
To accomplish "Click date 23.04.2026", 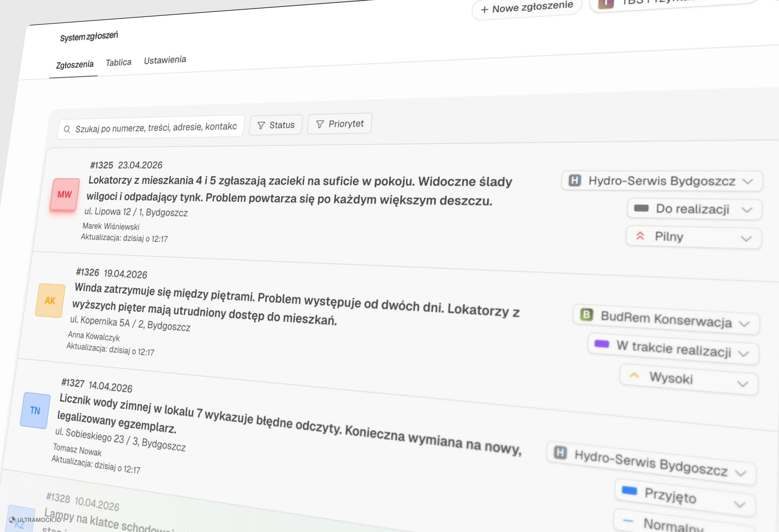I will [140, 165].
